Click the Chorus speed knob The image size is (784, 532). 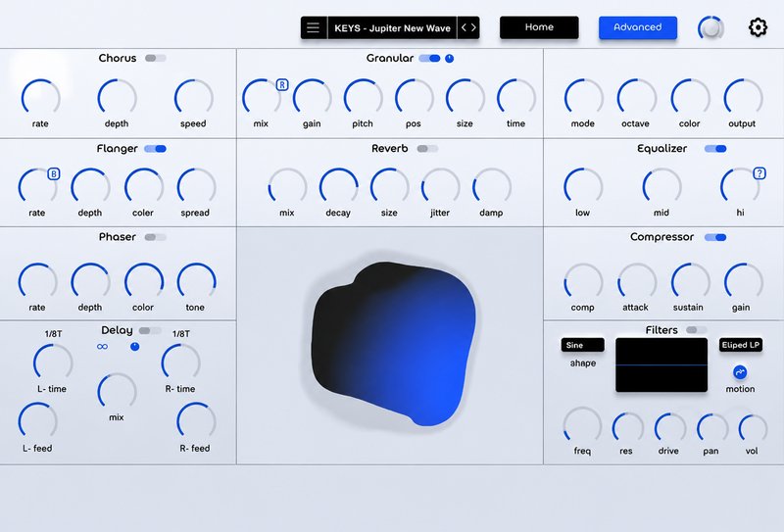pyautogui.click(x=193, y=98)
